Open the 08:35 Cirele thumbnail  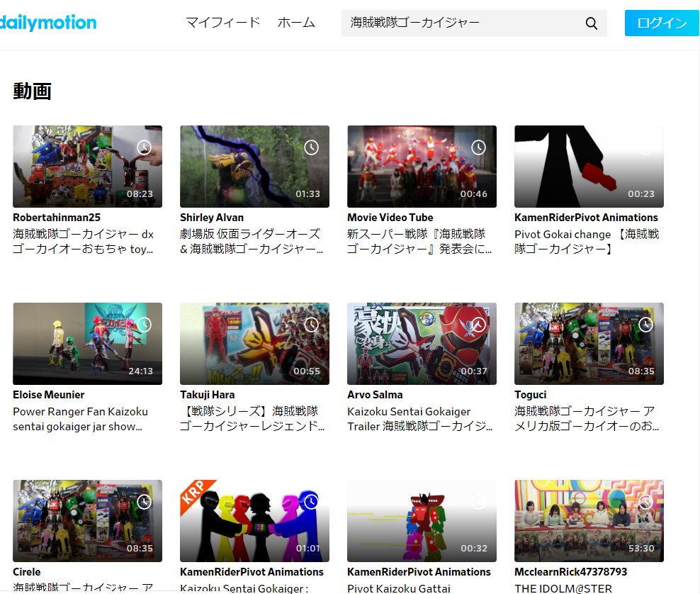tap(88, 521)
